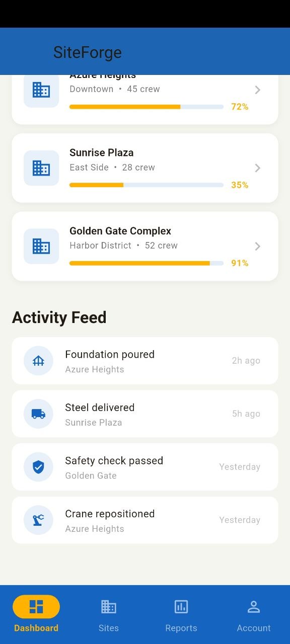This screenshot has height=644, width=290.
Task: Open the Foundation poured activity entry
Action: pos(145,360)
